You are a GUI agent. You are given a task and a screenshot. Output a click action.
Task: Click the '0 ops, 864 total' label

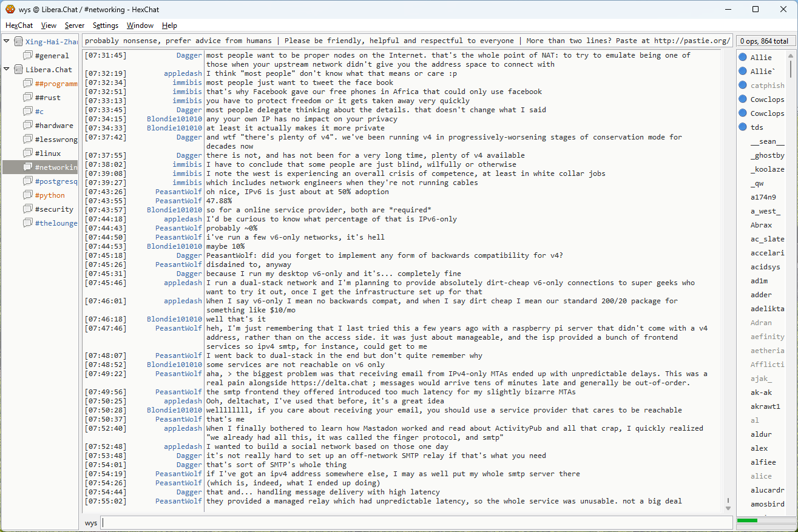click(764, 41)
